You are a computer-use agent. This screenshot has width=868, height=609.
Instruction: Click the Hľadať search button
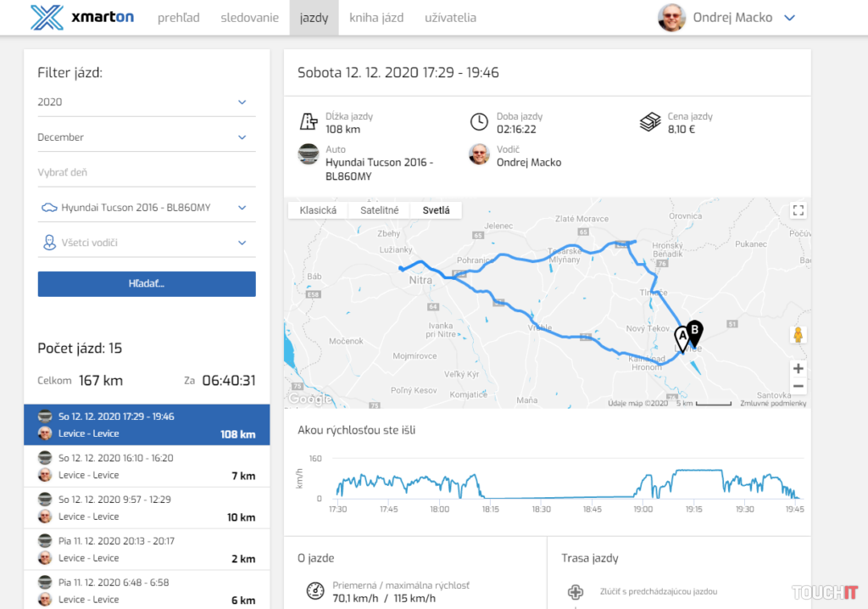click(147, 284)
